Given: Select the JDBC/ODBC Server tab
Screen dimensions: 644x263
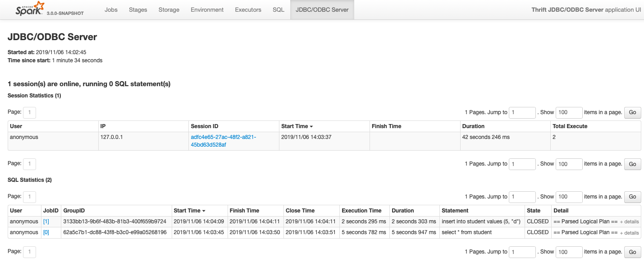Looking at the screenshot, I should tap(322, 9).
